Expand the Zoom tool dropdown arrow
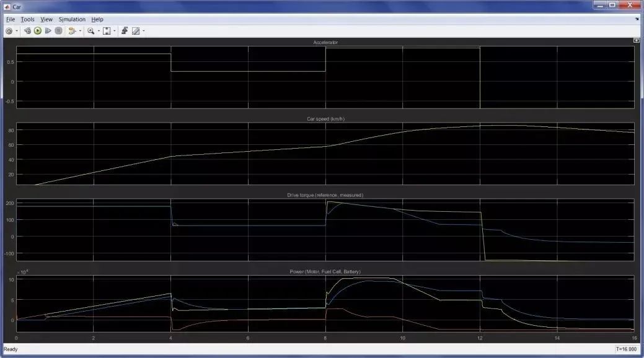The height and width of the screenshot is (358, 644). 98,30
